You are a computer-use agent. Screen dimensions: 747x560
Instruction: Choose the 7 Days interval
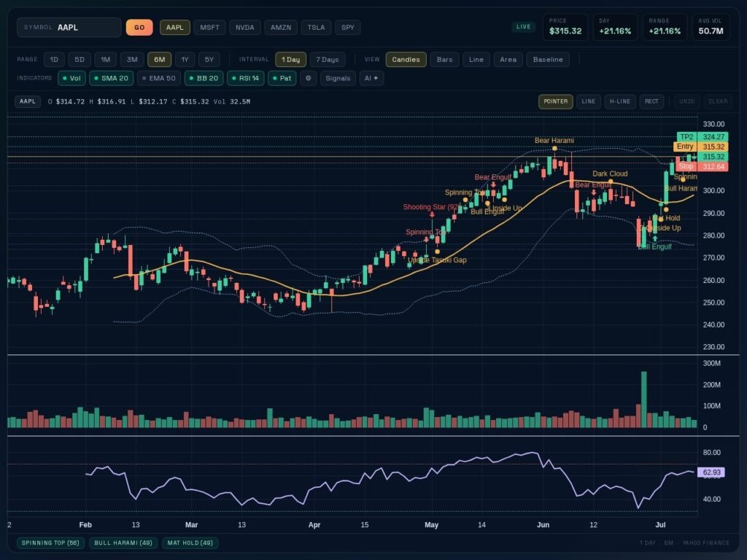tap(328, 60)
